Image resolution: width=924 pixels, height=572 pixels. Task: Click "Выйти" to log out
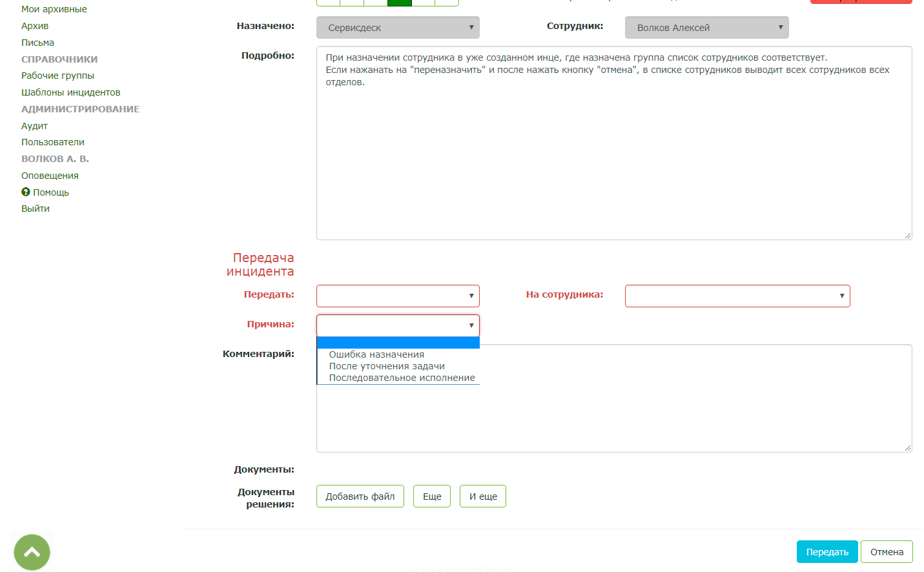(35, 208)
